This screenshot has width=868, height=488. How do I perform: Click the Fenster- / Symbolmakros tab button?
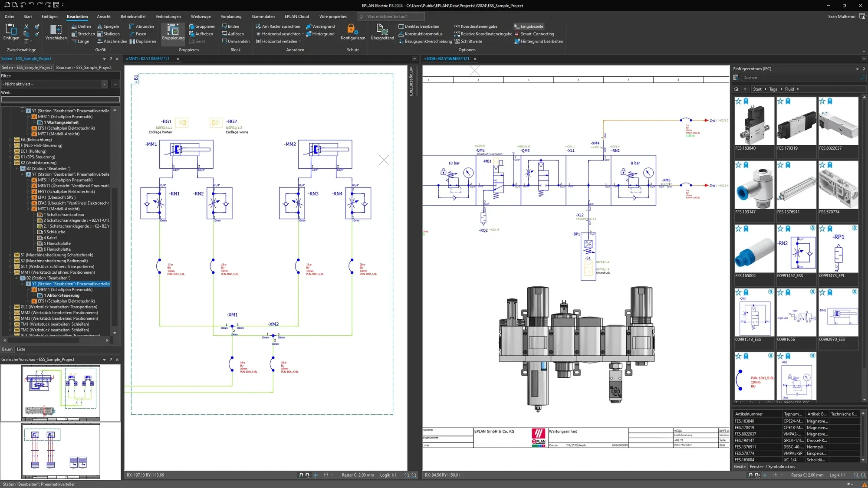[x=772, y=467]
